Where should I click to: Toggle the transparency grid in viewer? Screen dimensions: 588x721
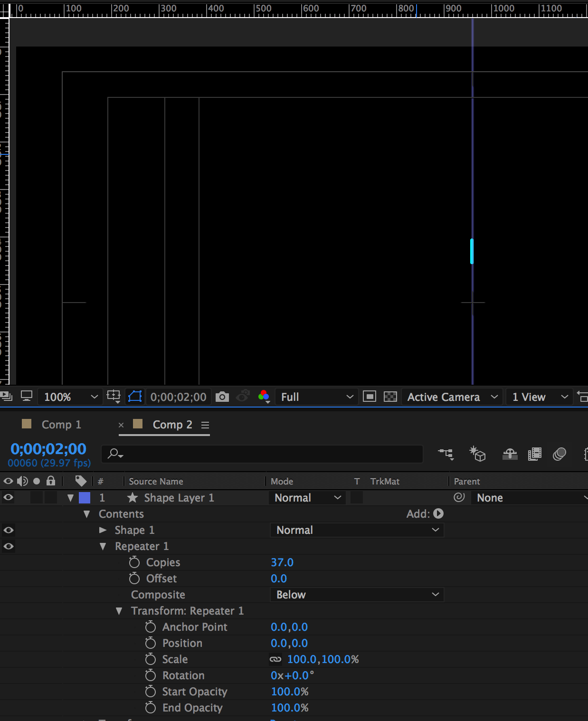(390, 397)
